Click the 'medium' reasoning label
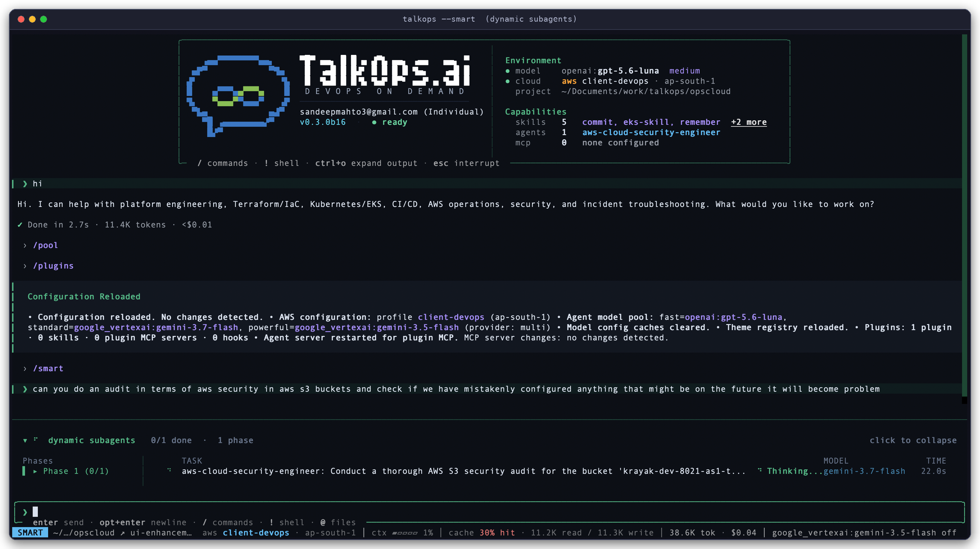Viewport: 980px width, 549px height. coord(685,71)
